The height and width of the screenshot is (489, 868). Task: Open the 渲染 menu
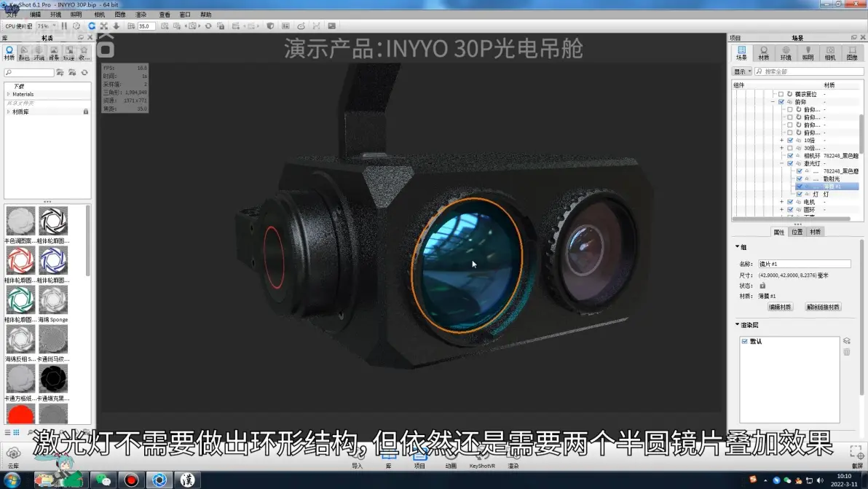point(141,15)
